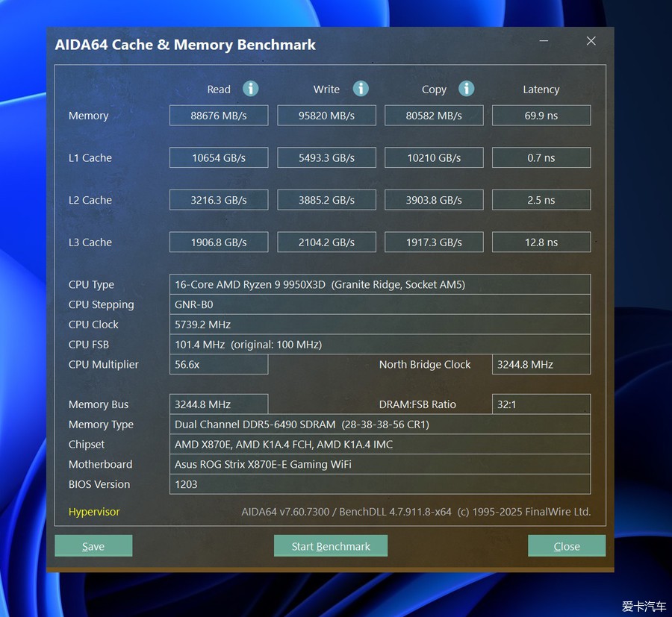This screenshot has width=672, height=617.
Task: Select L2 Cache Write value 3885.2 GB/s
Action: point(326,200)
